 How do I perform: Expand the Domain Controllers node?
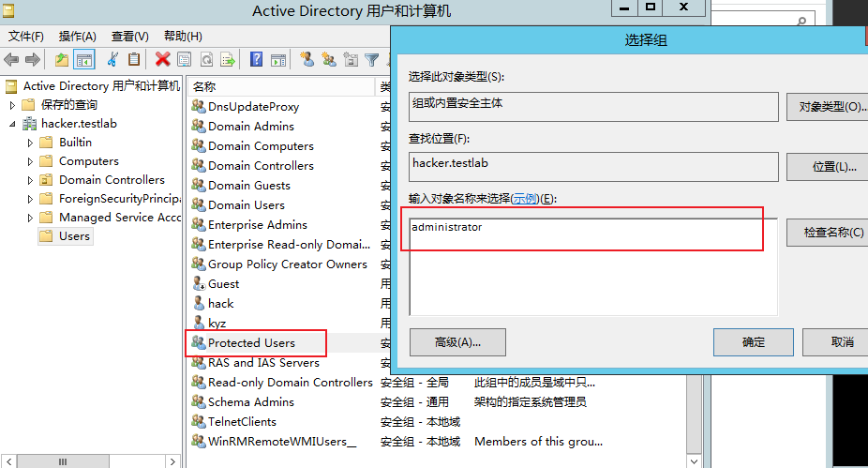(x=30, y=180)
